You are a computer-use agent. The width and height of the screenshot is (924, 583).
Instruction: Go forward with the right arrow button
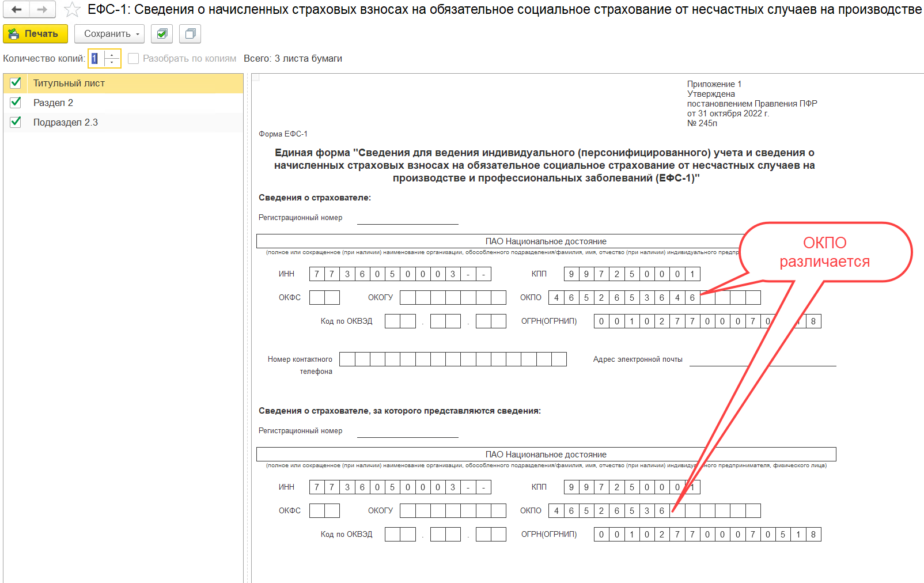click(43, 9)
